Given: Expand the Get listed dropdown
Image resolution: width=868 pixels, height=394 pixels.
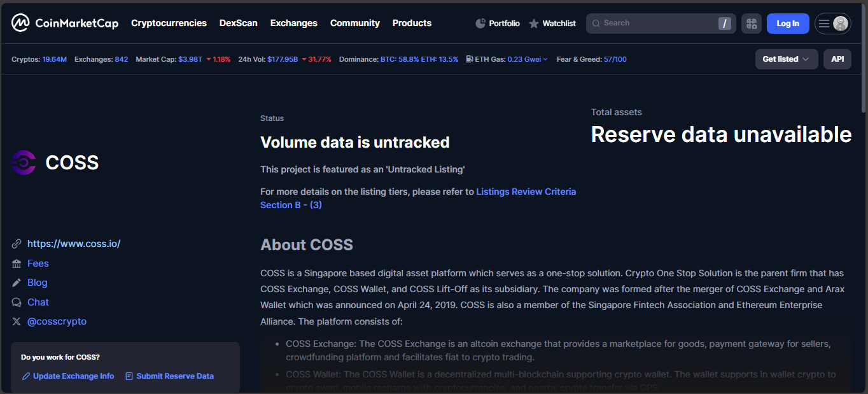Looking at the screenshot, I should click(x=786, y=59).
